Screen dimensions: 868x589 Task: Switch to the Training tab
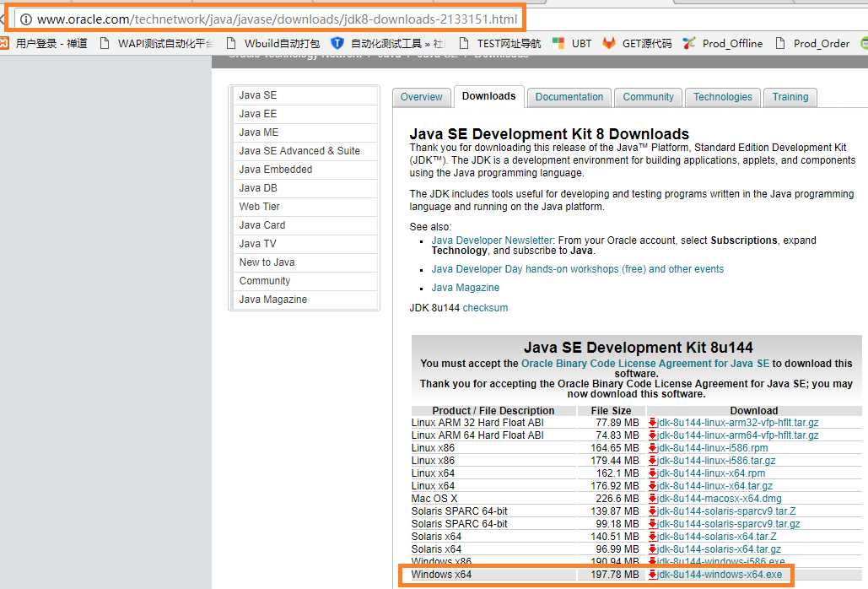click(x=790, y=97)
